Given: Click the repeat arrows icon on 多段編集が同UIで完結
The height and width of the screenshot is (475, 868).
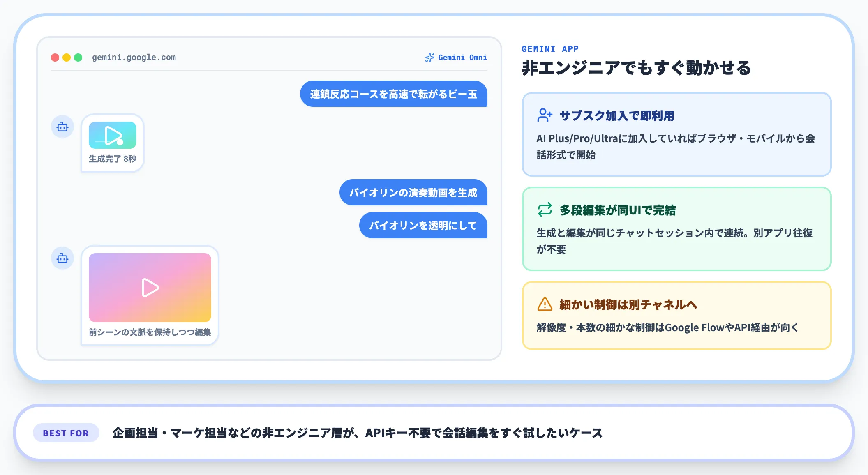Looking at the screenshot, I should tap(545, 210).
